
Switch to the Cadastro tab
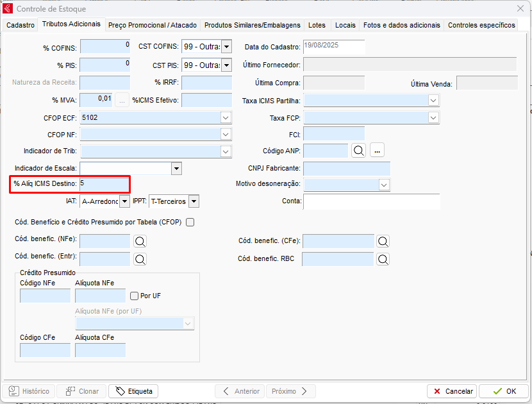tap(21, 25)
